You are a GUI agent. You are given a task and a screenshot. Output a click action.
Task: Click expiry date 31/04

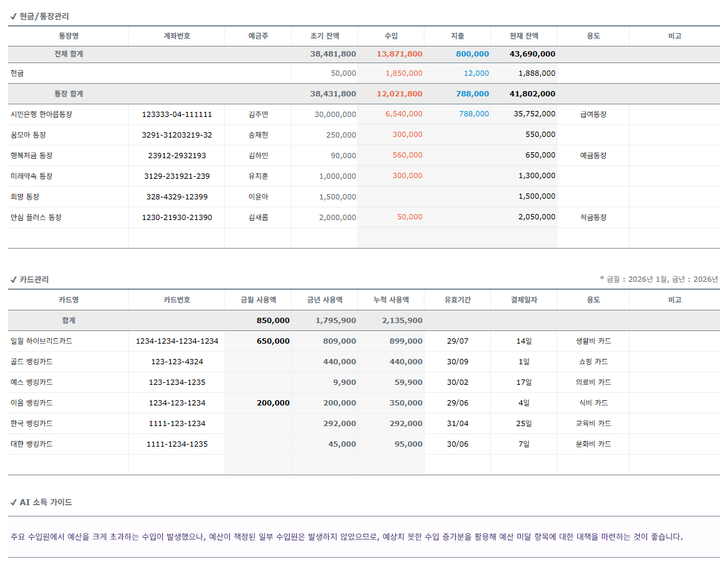[457, 423]
